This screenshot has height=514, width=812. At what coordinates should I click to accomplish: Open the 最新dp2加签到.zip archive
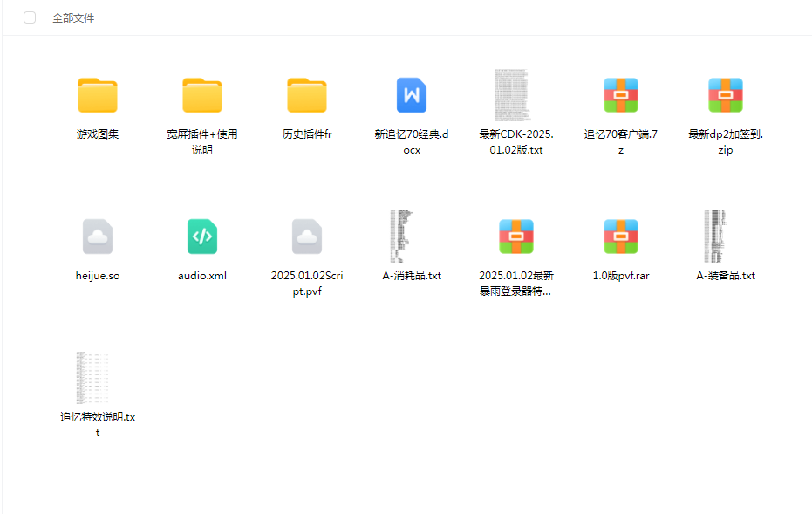725,94
